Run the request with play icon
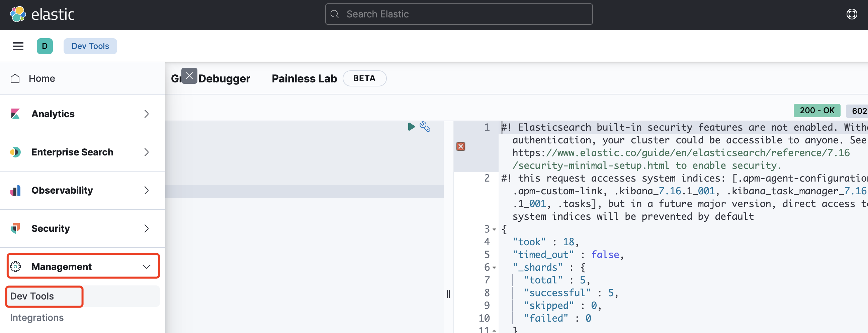This screenshot has height=333, width=868. (x=411, y=127)
